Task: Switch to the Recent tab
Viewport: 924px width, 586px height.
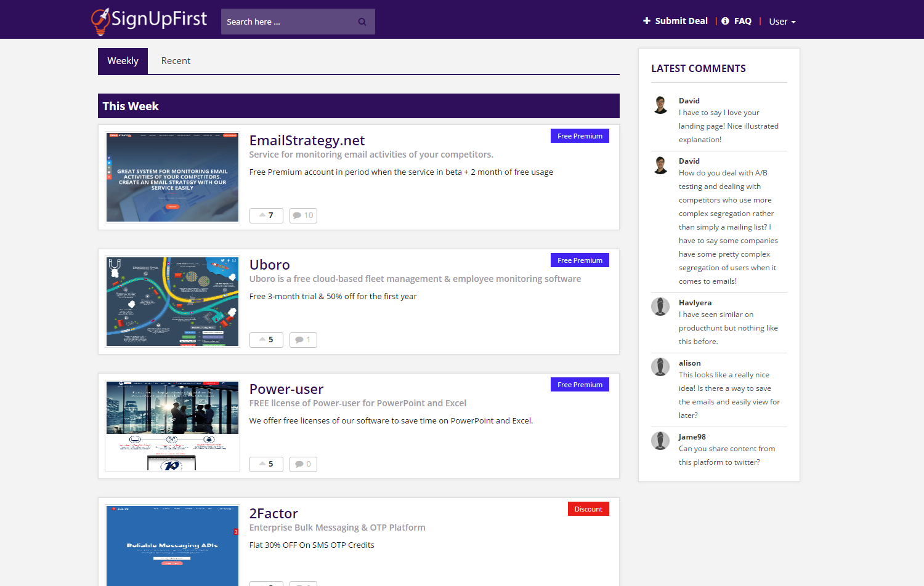Action: [176, 61]
